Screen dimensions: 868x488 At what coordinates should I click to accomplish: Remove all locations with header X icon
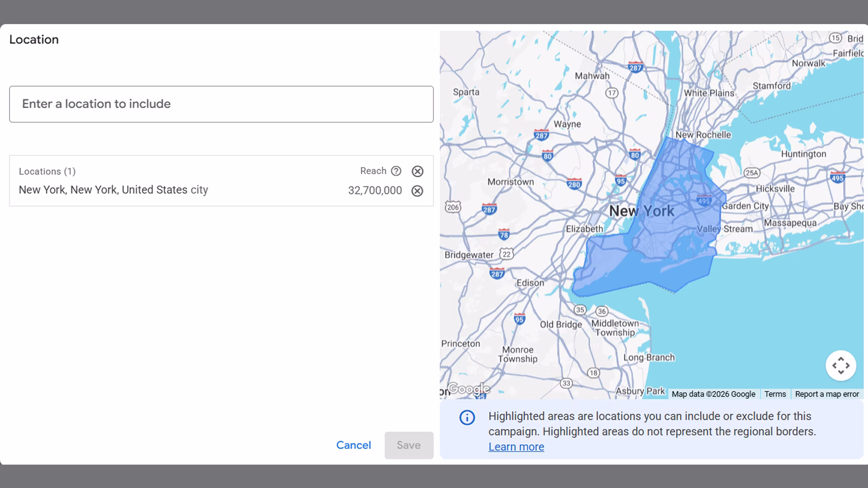point(417,171)
